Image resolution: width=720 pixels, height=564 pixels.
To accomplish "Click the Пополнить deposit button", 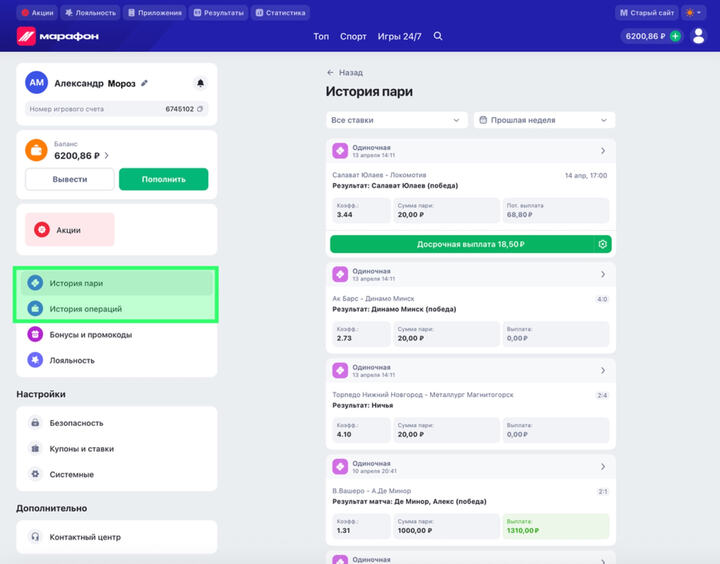I will [x=163, y=179].
